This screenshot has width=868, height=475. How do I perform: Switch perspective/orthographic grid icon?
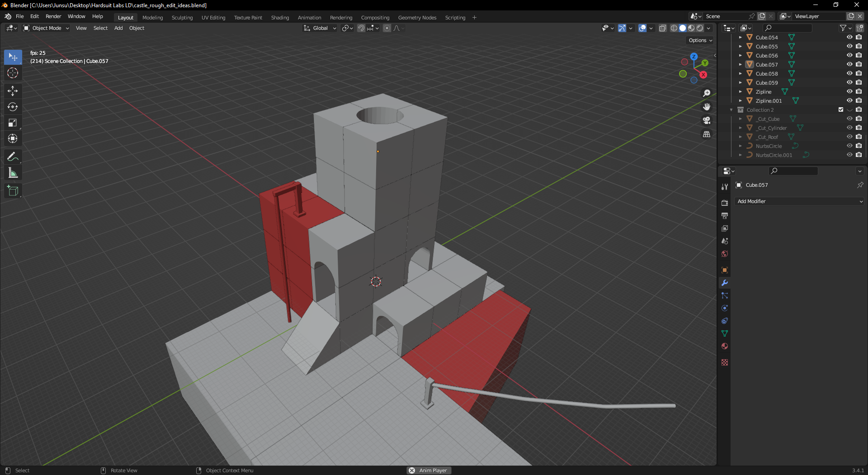click(x=707, y=134)
